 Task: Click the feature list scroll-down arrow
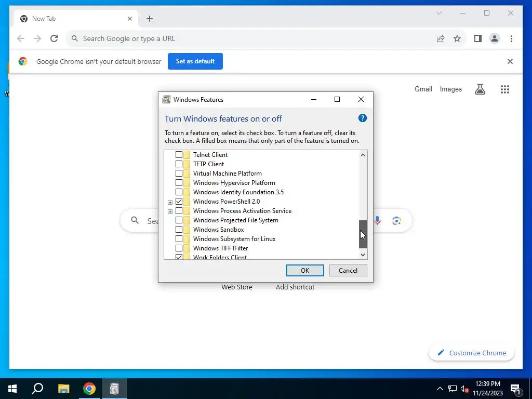[x=363, y=255]
